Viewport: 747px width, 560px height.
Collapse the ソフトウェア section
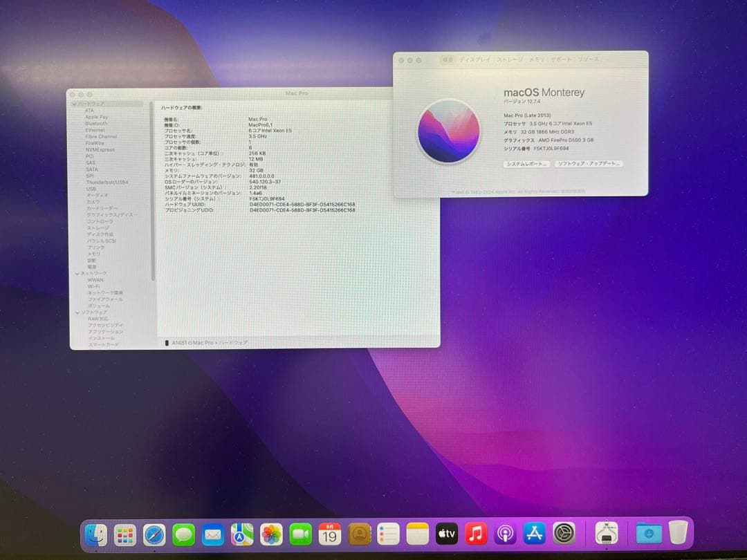[x=77, y=312]
